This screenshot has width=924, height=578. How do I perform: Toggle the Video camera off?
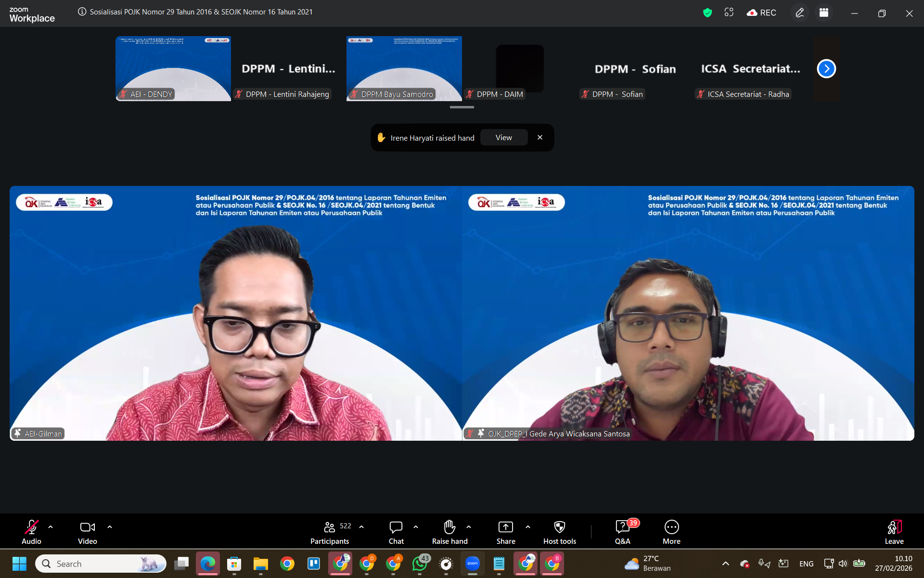[87, 532]
